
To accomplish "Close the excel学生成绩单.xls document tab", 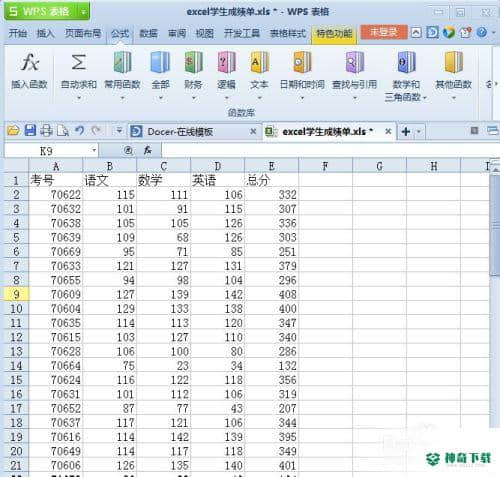I will (388, 131).
